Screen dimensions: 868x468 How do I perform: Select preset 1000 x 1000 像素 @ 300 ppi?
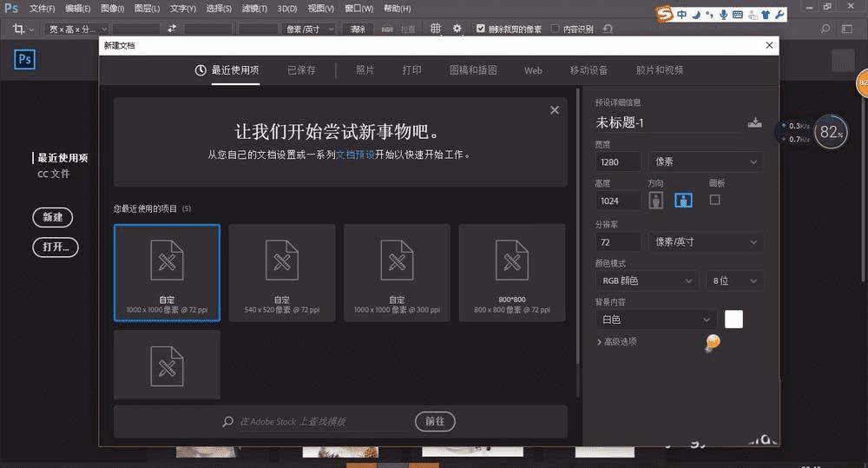click(397, 273)
